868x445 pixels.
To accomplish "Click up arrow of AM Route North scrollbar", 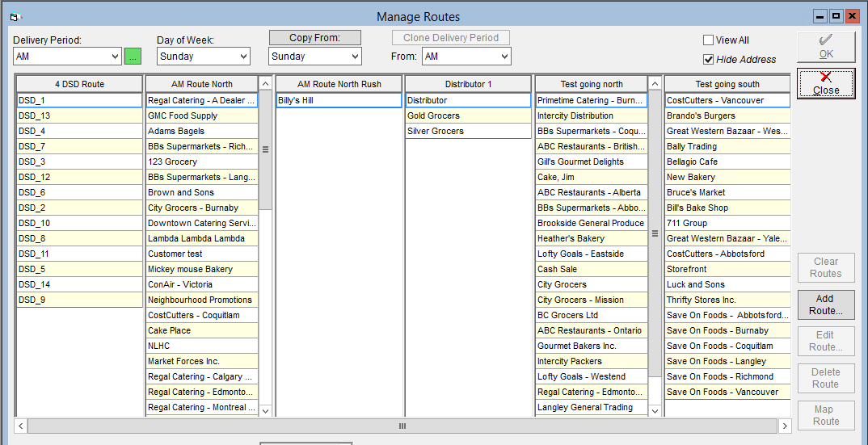I will click(x=265, y=83).
